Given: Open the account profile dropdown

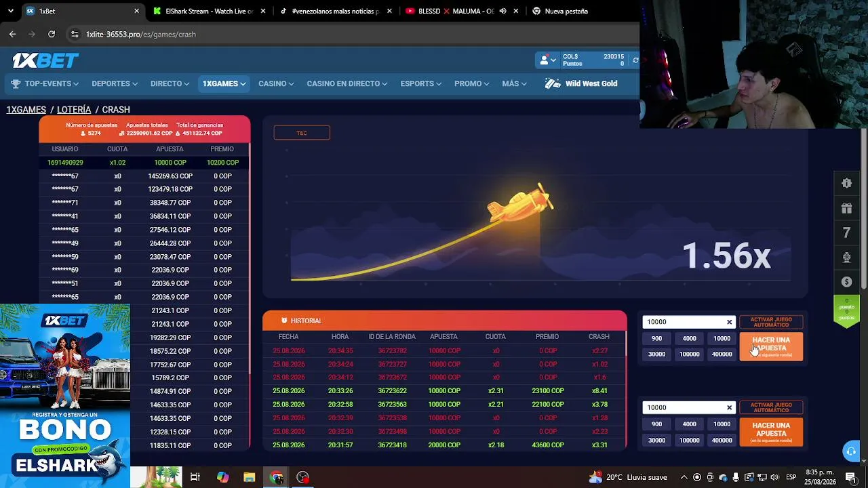Looking at the screenshot, I should tap(547, 60).
